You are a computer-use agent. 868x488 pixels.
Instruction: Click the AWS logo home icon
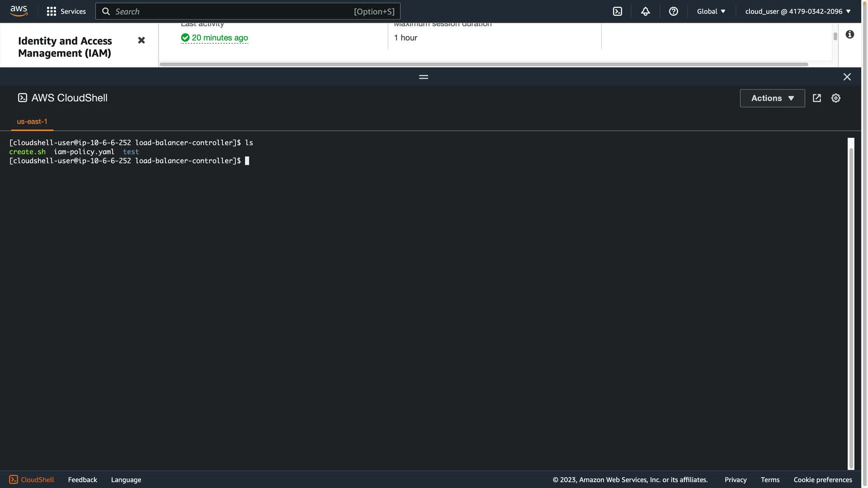[19, 11]
